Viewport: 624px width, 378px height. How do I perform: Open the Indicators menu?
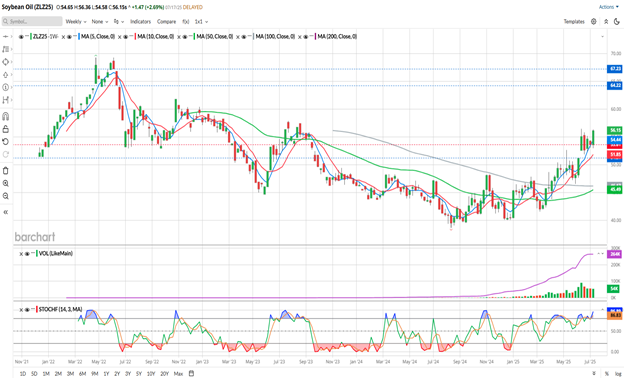[x=140, y=21]
